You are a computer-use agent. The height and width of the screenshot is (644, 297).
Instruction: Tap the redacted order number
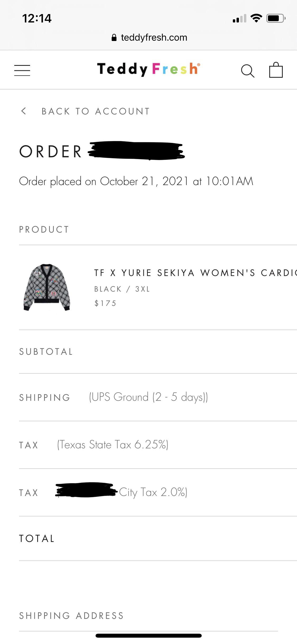(x=136, y=151)
